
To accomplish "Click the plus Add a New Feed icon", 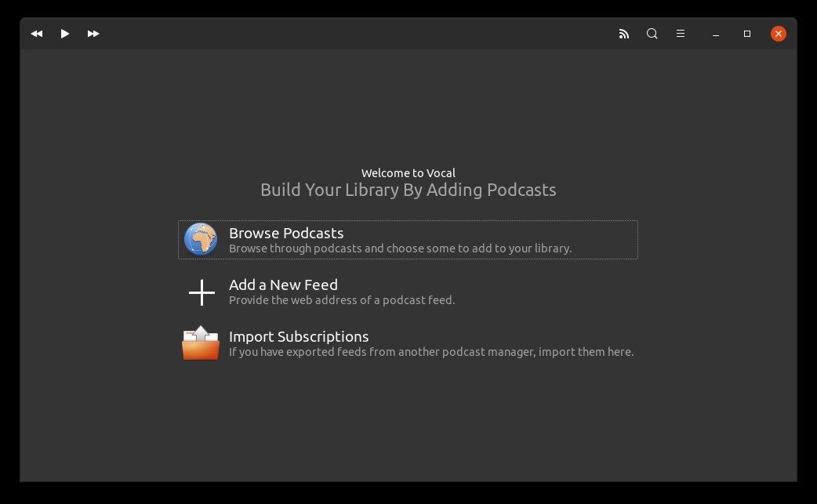I will point(202,292).
